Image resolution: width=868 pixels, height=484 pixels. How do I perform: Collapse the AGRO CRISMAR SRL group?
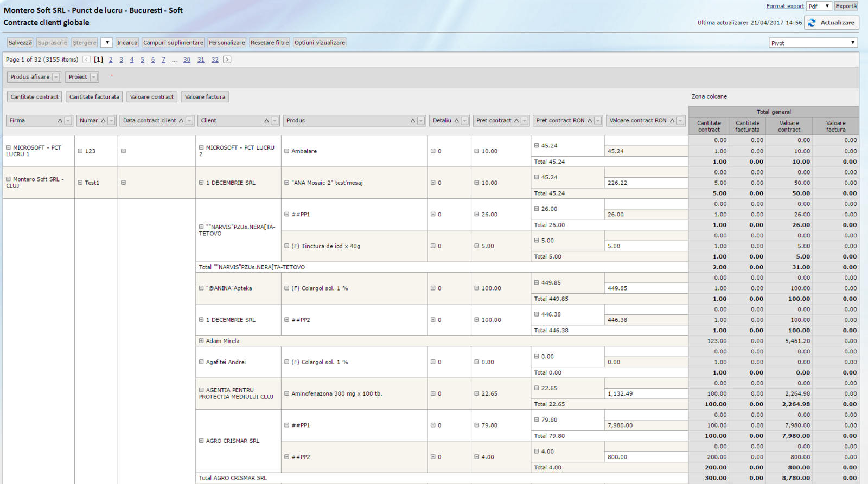[201, 441]
